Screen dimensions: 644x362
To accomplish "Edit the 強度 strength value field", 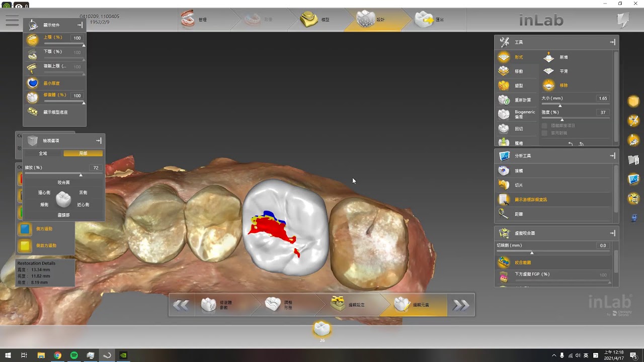I will (x=603, y=113).
